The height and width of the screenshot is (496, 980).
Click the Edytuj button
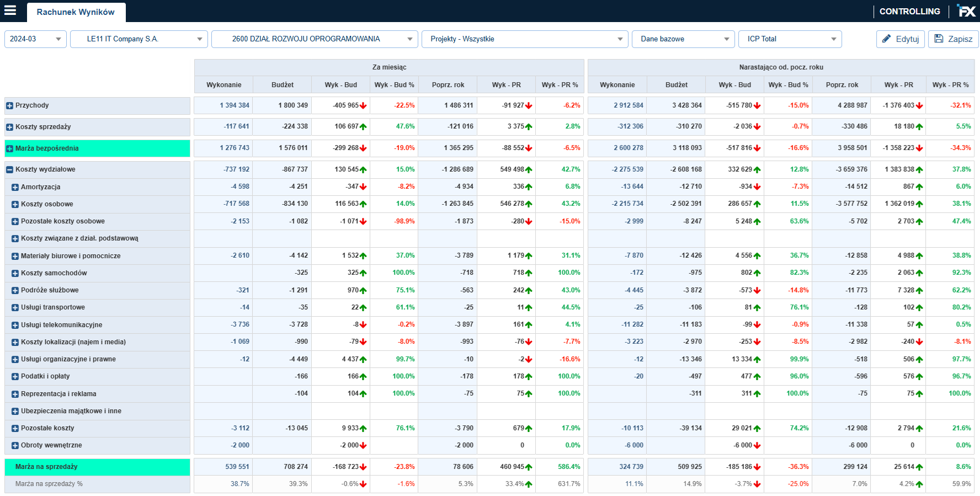point(901,39)
